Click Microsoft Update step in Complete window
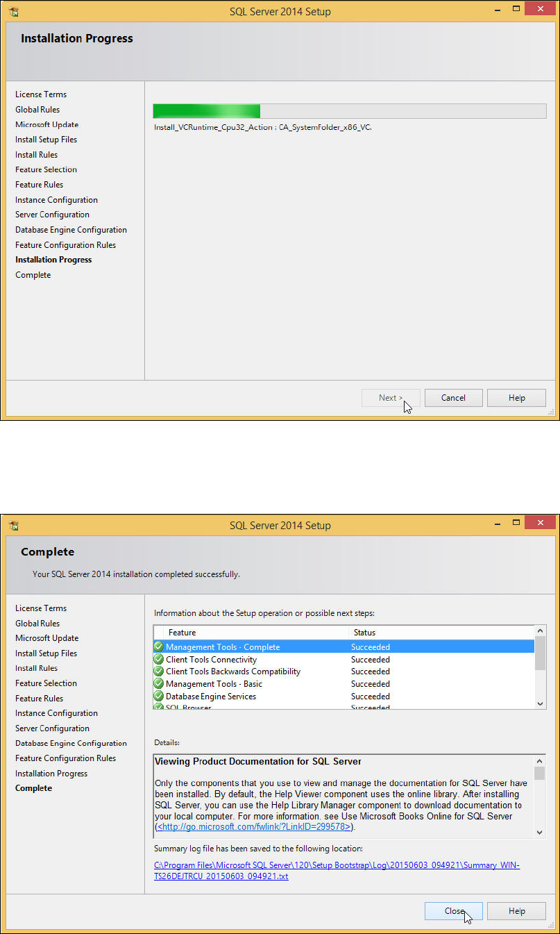The height and width of the screenshot is (934, 560). 46,638
